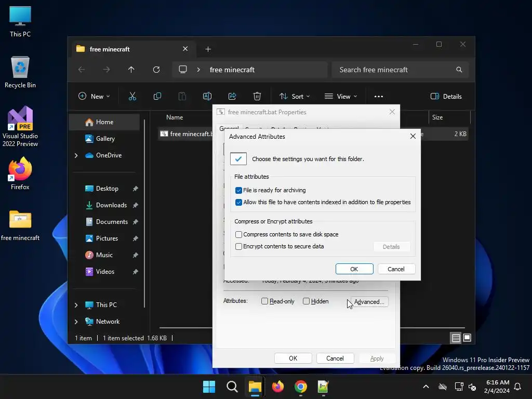
Task: Click the Copy icon in Explorer toolbar
Action: (157, 96)
